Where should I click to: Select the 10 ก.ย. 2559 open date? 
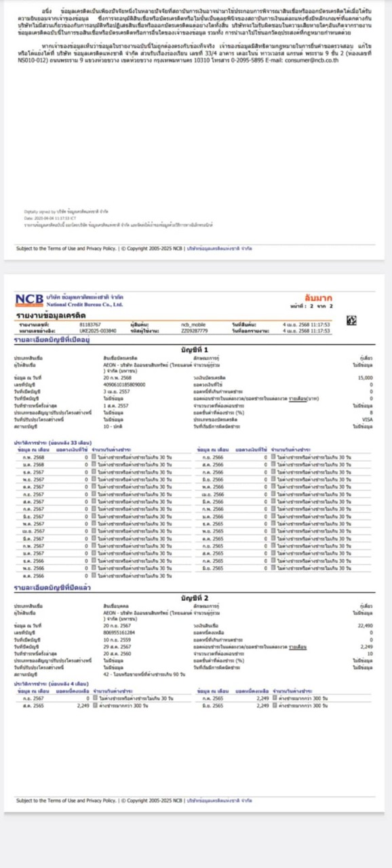[115, 639]
